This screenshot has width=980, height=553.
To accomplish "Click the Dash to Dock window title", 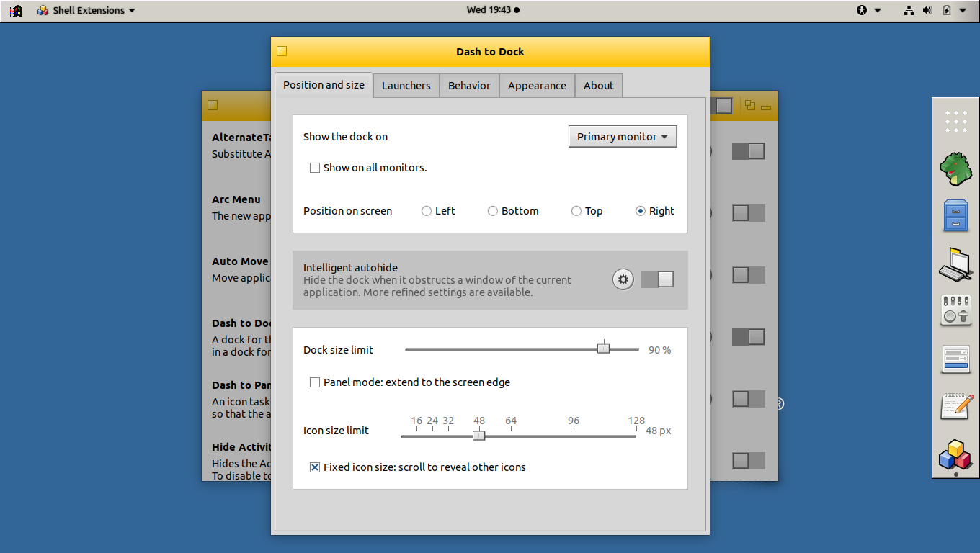I will pyautogui.click(x=490, y=52).
